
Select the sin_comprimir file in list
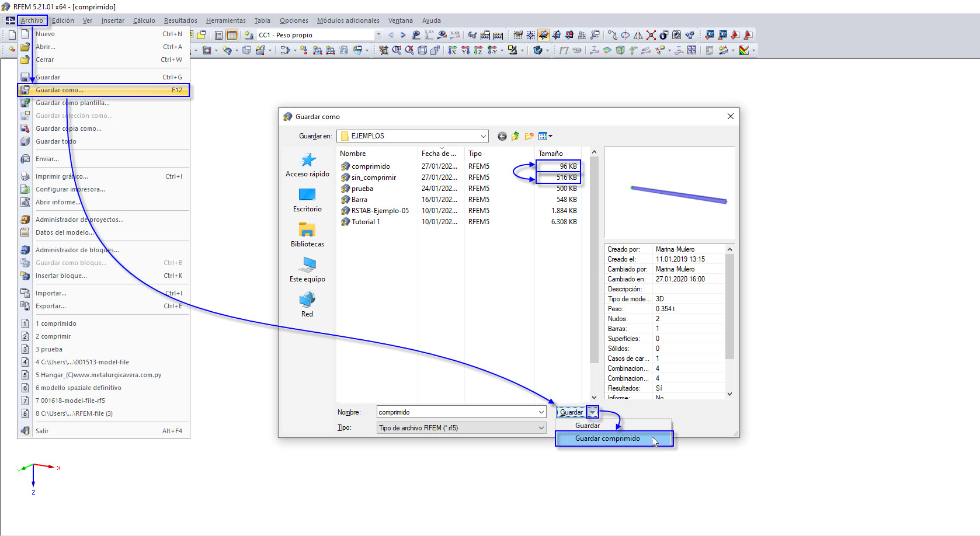point(374,177)
